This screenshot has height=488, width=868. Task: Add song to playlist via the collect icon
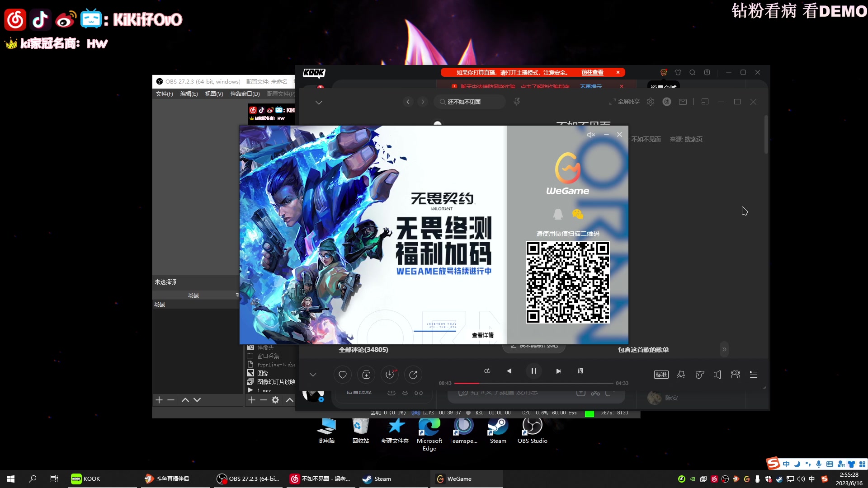click(366, 375)
